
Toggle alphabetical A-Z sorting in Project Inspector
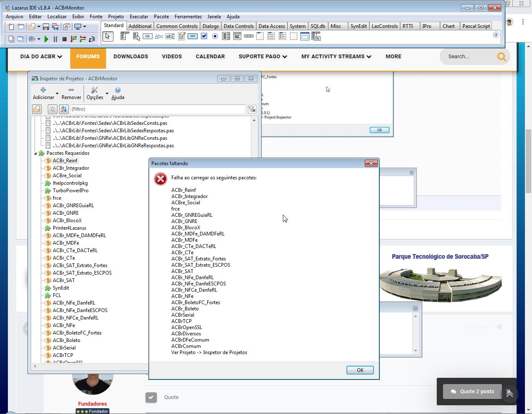[x=64, y=109]
